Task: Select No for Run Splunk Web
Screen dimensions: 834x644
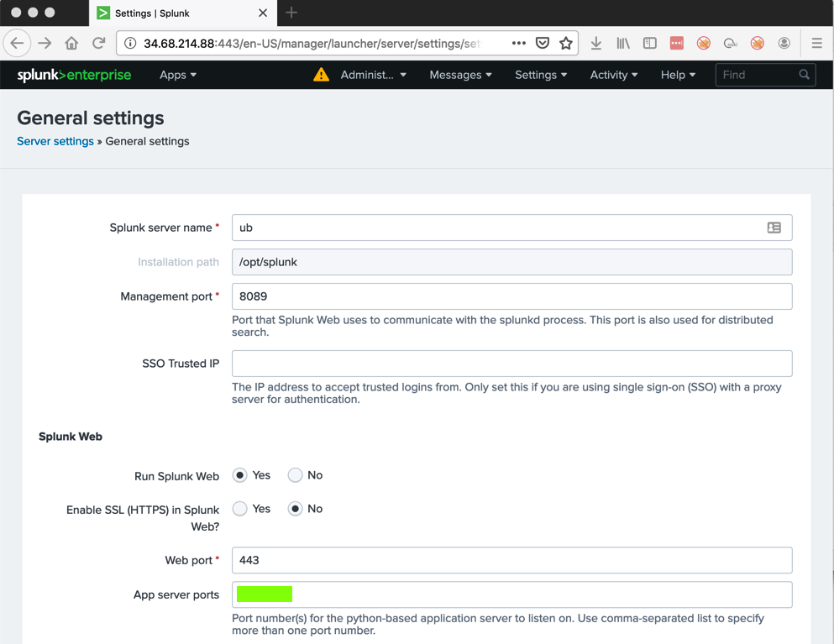Action: point(295,475)
